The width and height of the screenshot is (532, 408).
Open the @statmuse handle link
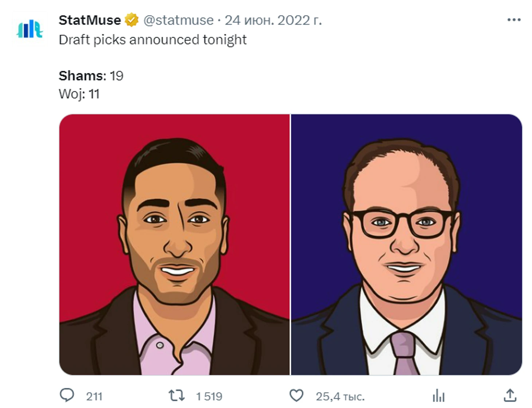tap(178, 20)
